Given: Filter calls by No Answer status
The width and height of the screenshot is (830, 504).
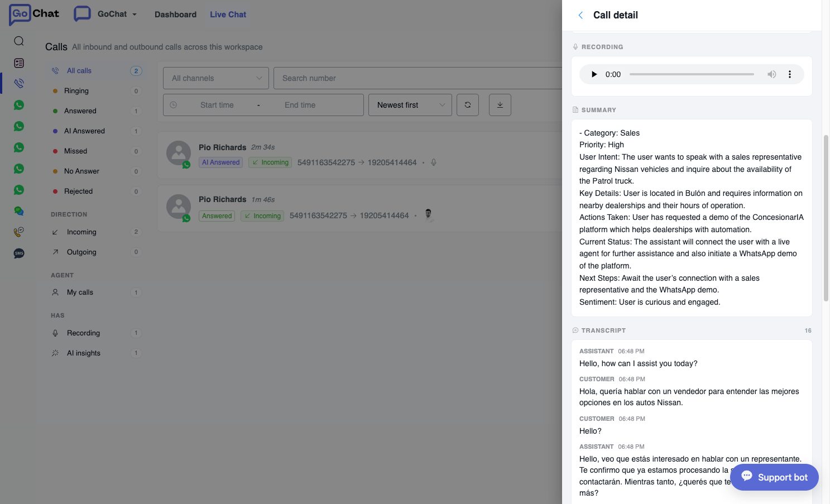Looking at the screenshot, I should (96, 171).
